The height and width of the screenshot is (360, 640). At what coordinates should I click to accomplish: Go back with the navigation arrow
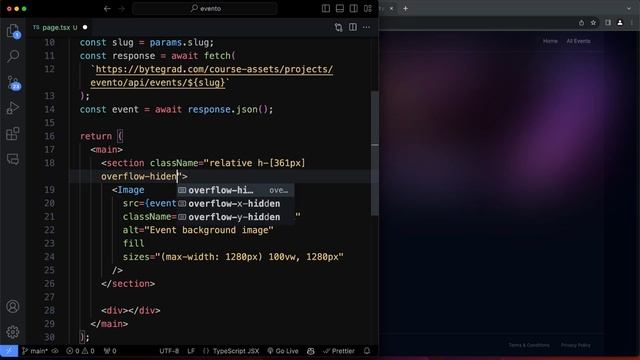coord(107,9)
